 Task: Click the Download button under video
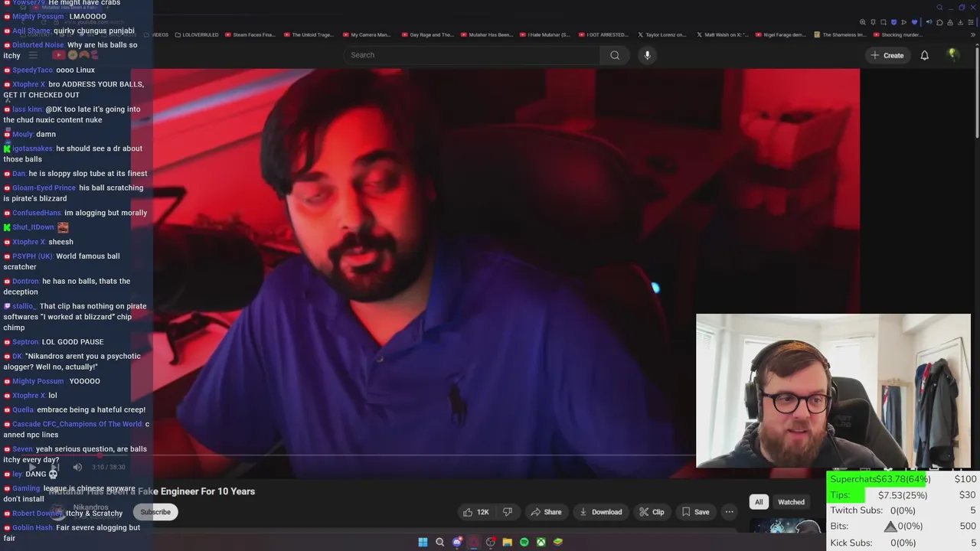click(x=601, y=512)
